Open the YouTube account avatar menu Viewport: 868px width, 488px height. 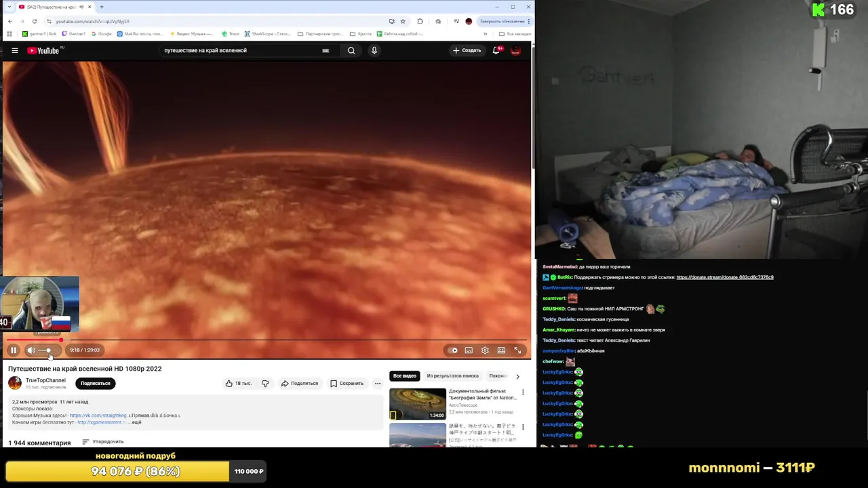515,50
